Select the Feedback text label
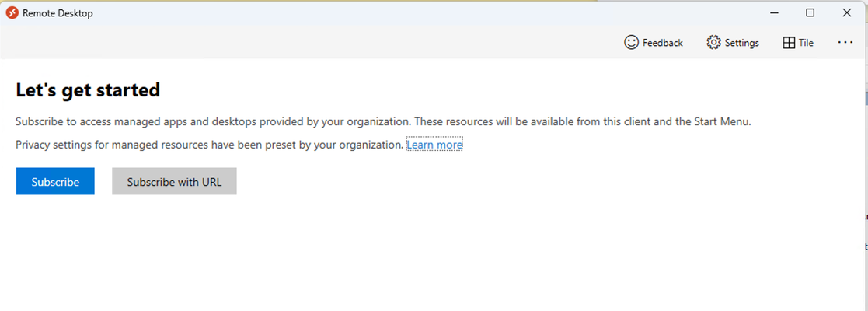Screen dimensions: 868x311 (x=663, y=43)
